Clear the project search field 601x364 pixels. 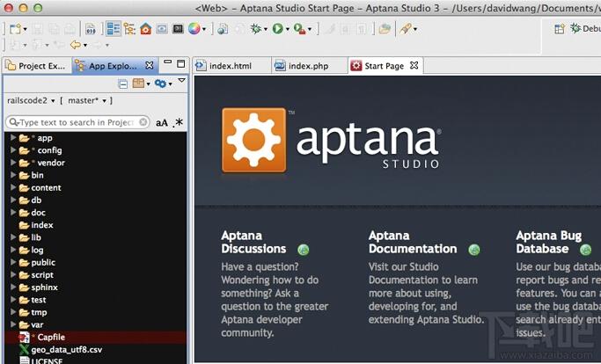(143, 122)
